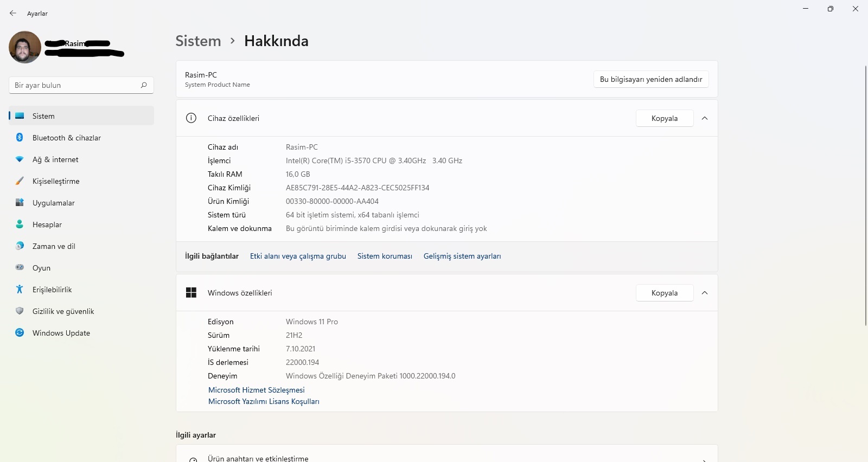
Task: Click the Ürün Kimliği value 00330-80000-00000-AA404
Action: 332,201
